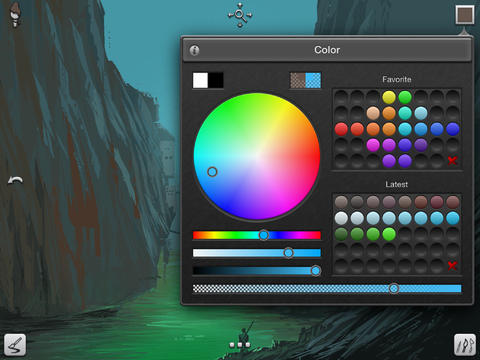Click the opacity slider handle

click(394, 288)
